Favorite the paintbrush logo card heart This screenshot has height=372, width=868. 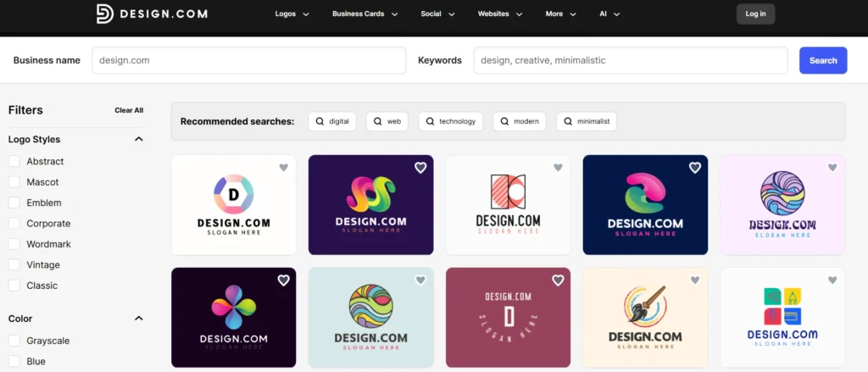[x=695, y=280]
